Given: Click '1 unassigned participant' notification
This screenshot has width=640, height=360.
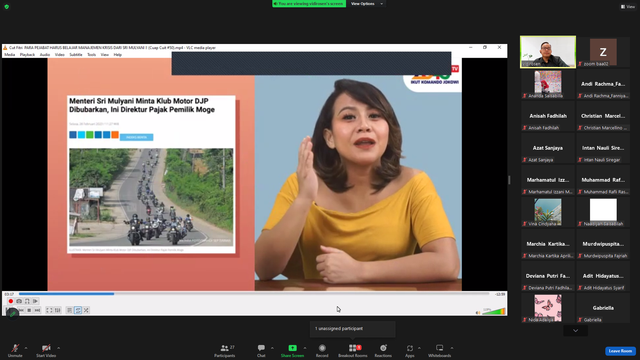Looking at the screenshot, I should pyautogui.click(x=353, y=329).
